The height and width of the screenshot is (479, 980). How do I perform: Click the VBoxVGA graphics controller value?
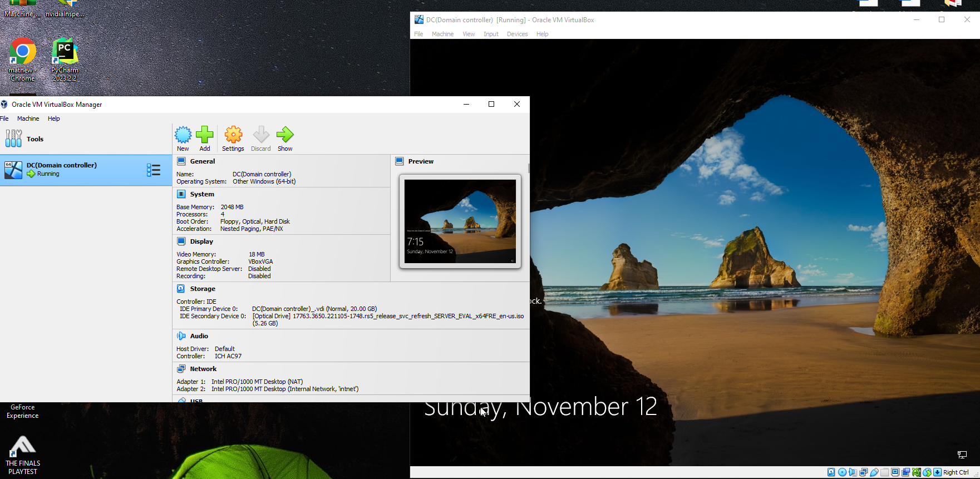pyautogui.click(x=260, y=261)
